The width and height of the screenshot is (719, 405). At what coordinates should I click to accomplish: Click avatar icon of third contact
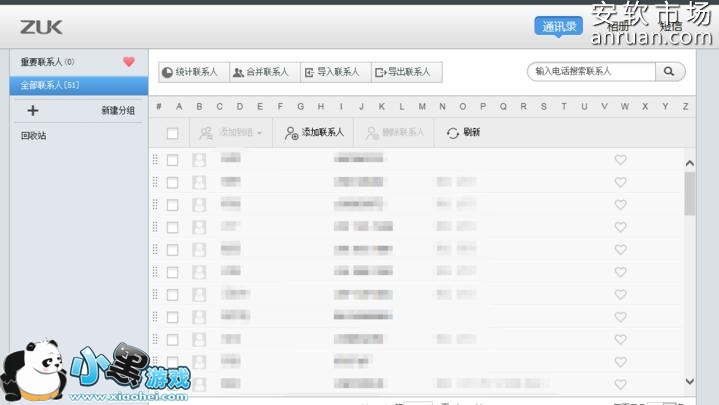pos(199,205)
